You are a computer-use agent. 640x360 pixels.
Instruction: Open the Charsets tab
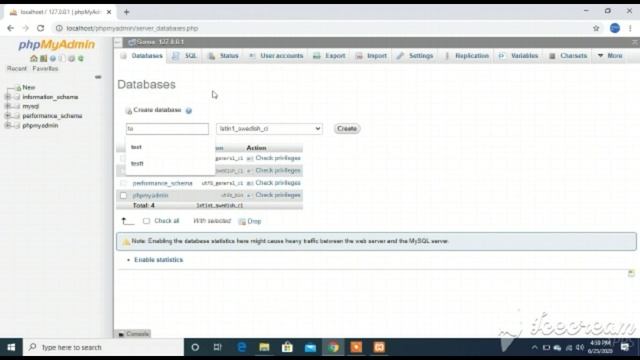pyautogui.click(x=568, y=56)
